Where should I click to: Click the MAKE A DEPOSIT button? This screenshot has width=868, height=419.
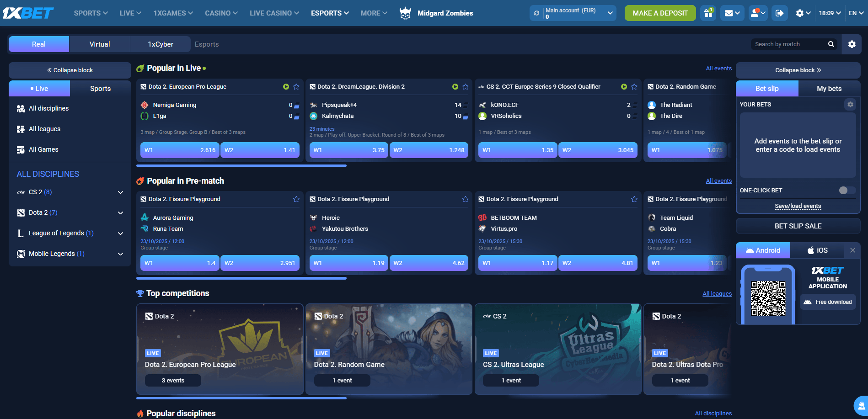(x=660, y=13)
